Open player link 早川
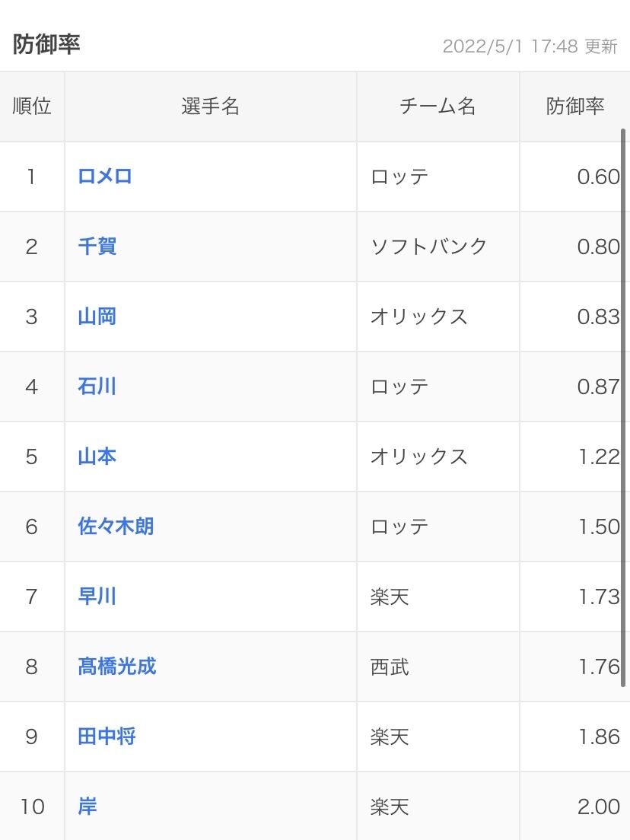 point(97,597)
